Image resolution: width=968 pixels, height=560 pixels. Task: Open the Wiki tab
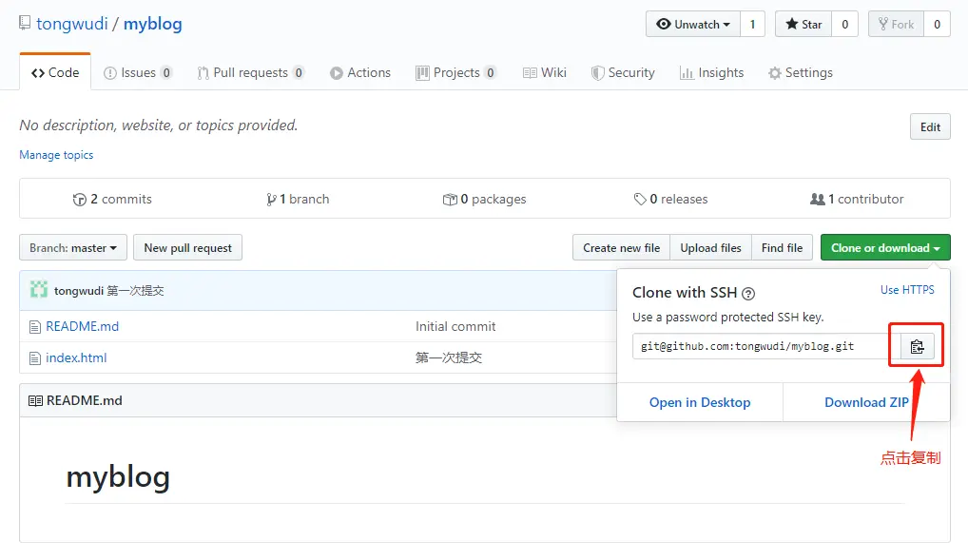point(545,72)
